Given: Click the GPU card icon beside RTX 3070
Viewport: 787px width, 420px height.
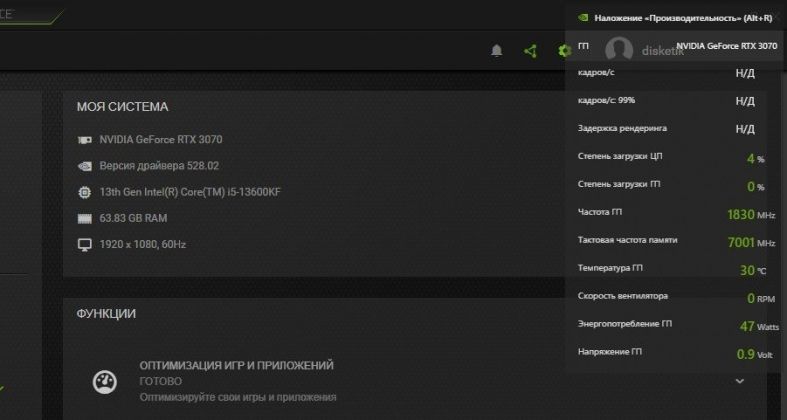Looking at the screenshot, I should 85,140.
